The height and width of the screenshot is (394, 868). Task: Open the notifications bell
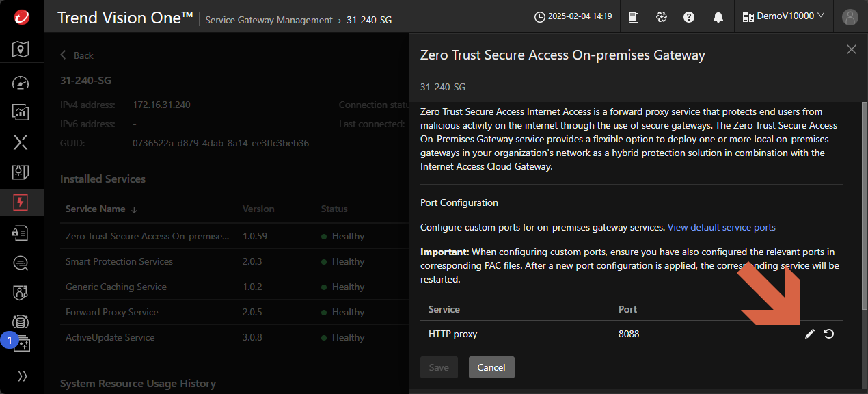(x=718, y=16)
